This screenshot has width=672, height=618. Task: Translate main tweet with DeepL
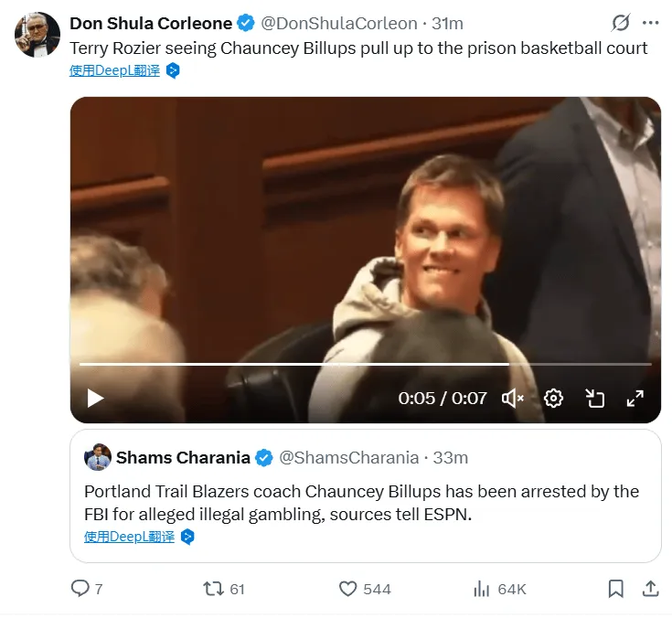[114, 69]
